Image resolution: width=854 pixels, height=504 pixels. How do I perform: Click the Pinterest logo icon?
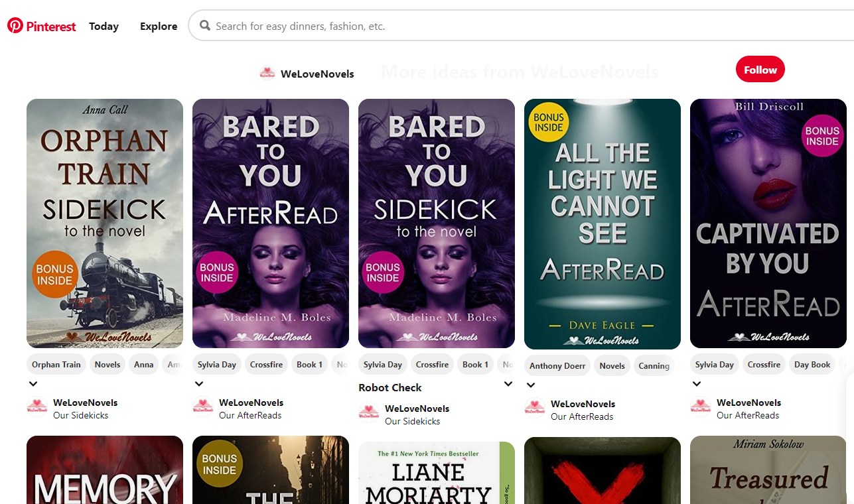click(x=15, y=26)
